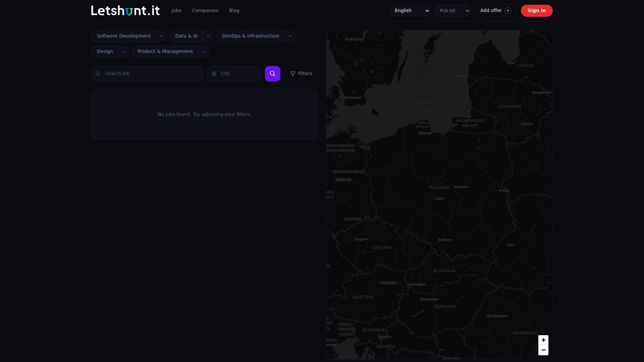Expand the Product & Management subcategories
Image resolution: width=644 pixels, height=362 pixels.
click(204, 52)
